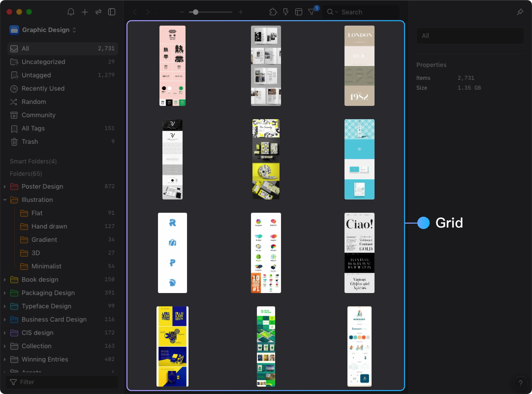Go back with the left arrow
The height and width of the screenshot is (394, 532).
pyautogui.click(x=135, y=12)
